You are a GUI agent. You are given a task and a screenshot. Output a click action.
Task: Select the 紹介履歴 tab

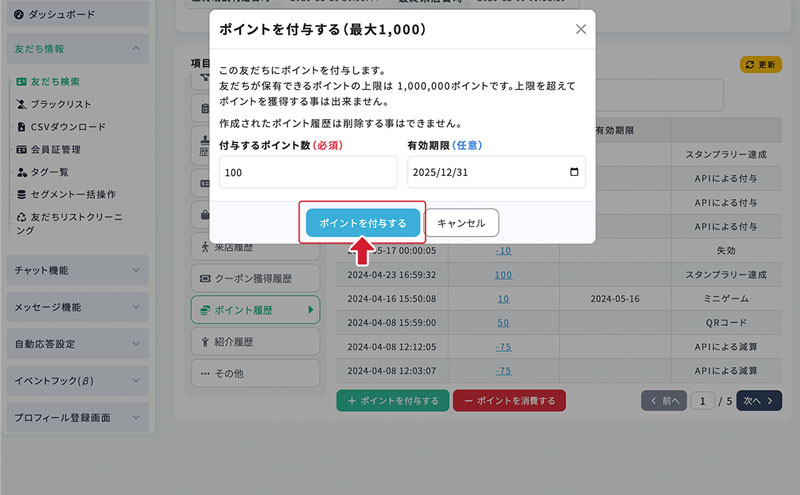point(255,342)
